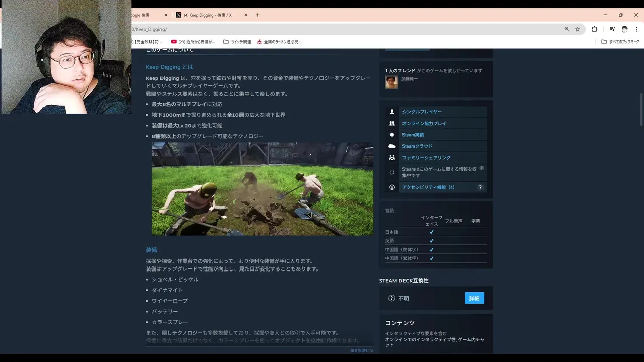Click the Family Sharing group icon
Screen dimensions: 644x362
pyautogui.click(x=392, y=158)
